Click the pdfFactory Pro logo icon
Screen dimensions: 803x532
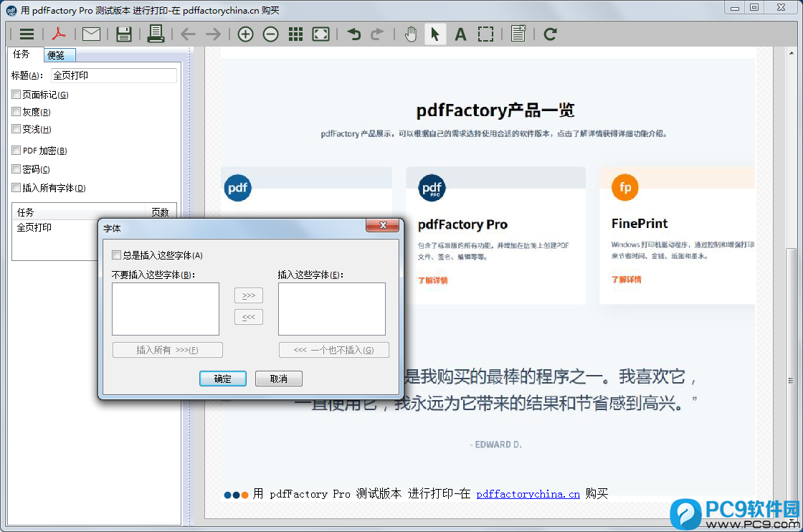(x=432, y=188)
